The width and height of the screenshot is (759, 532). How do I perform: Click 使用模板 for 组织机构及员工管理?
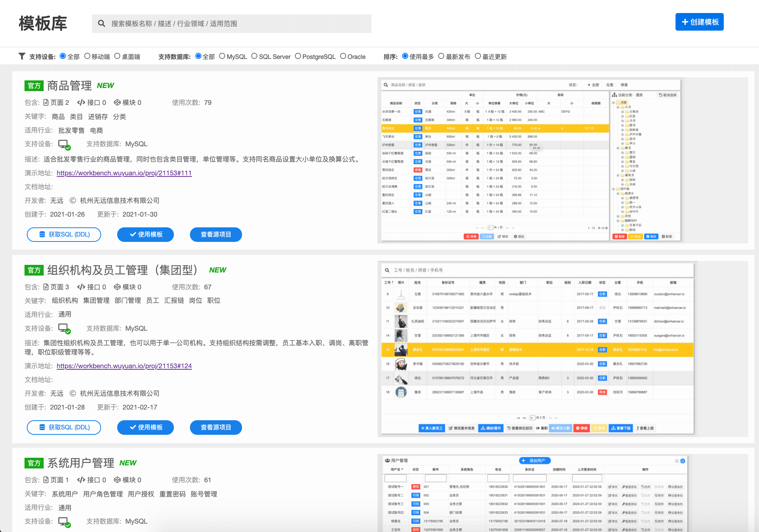tap(146, 428)
